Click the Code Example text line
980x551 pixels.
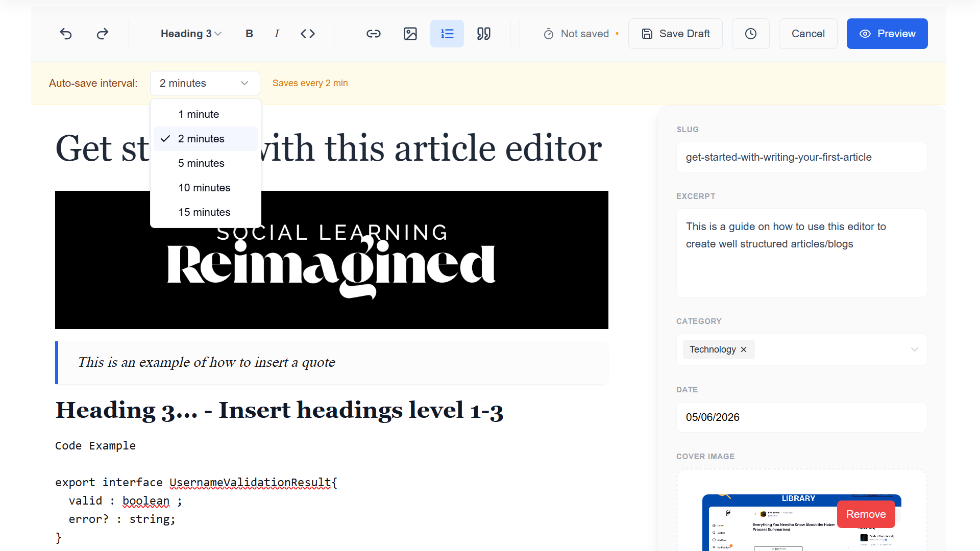pos(95,446)
